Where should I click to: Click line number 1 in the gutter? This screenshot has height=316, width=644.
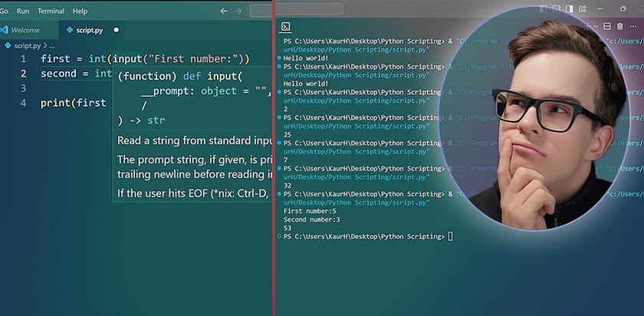(x=24, y=59)
